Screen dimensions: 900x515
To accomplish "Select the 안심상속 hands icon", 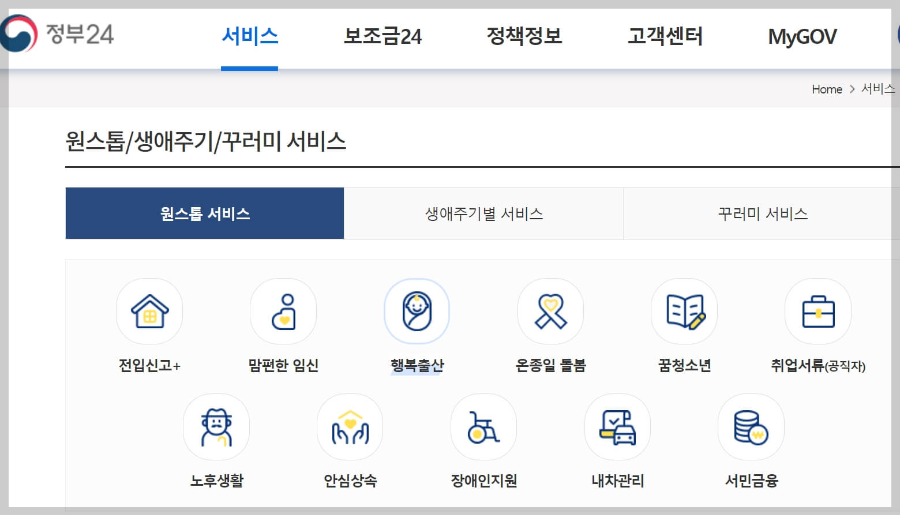I will [x=350, y=427].
